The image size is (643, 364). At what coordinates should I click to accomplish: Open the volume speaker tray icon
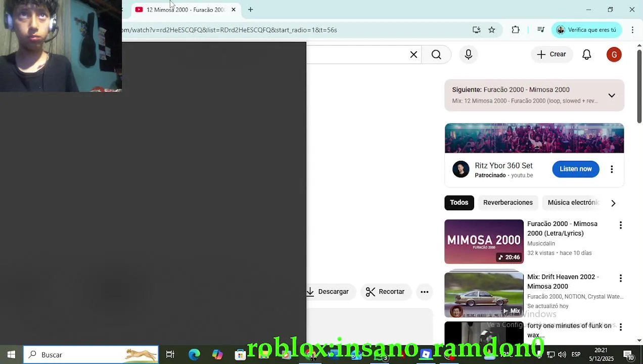click(x=562, y=354)
